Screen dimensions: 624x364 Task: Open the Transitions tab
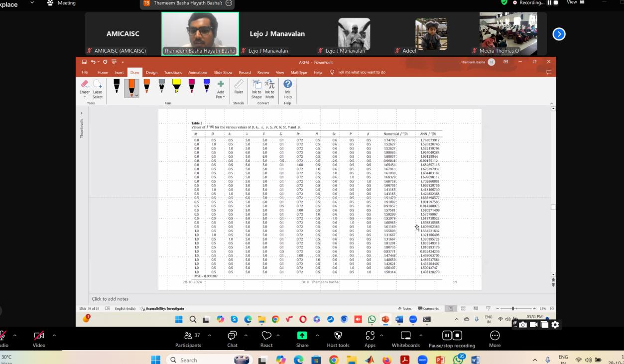tap(173, 72)
